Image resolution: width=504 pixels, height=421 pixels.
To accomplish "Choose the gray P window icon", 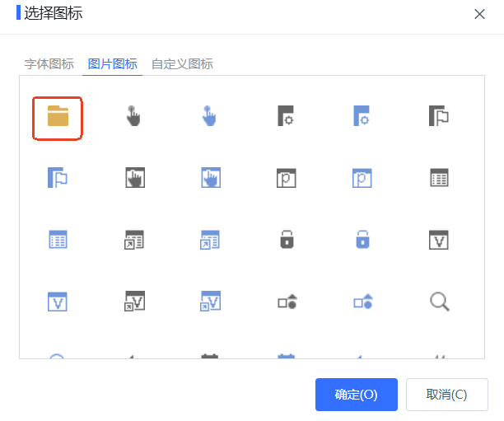I will pos(287,178).
